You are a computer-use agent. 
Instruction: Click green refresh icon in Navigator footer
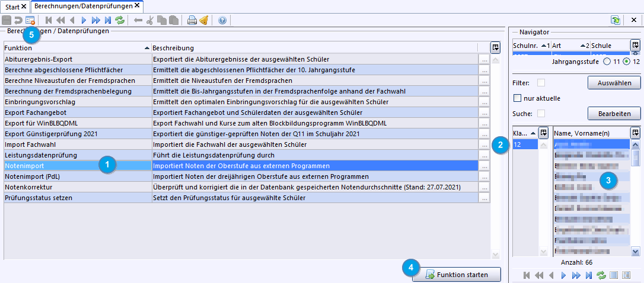601,275
